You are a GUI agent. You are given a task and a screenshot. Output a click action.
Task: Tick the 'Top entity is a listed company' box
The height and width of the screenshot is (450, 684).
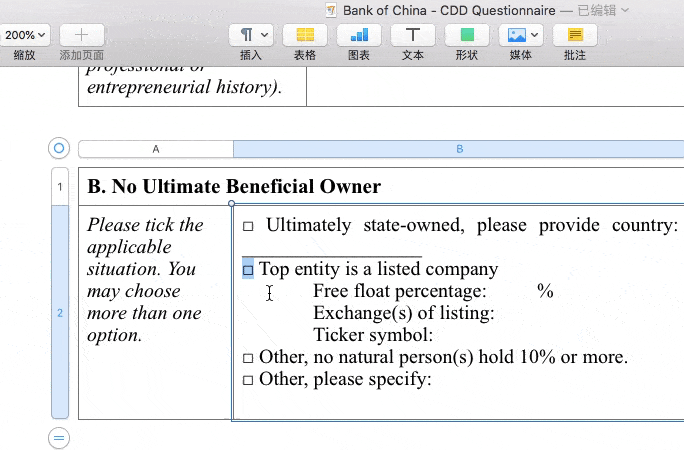pyautogui.click(x=248, y=270)
